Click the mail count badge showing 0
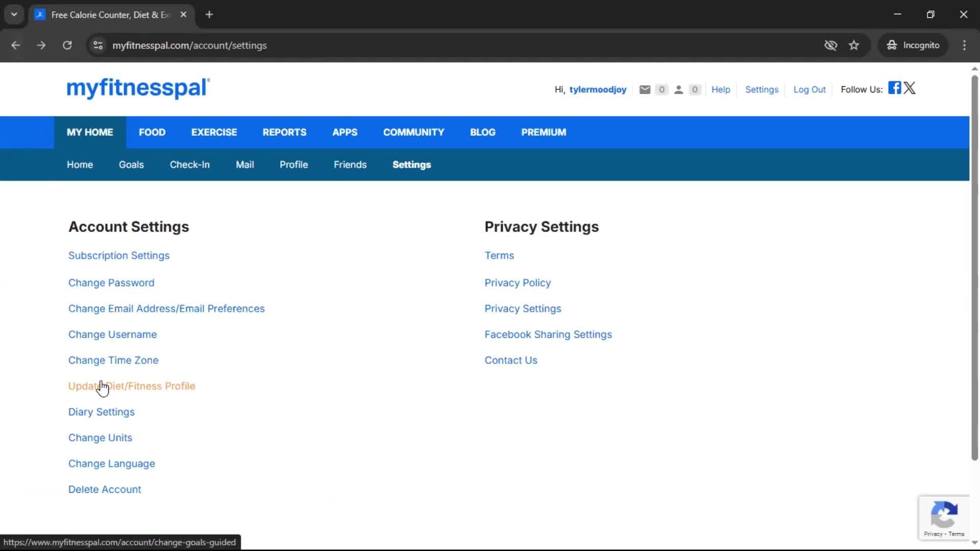 coord(661,90)
